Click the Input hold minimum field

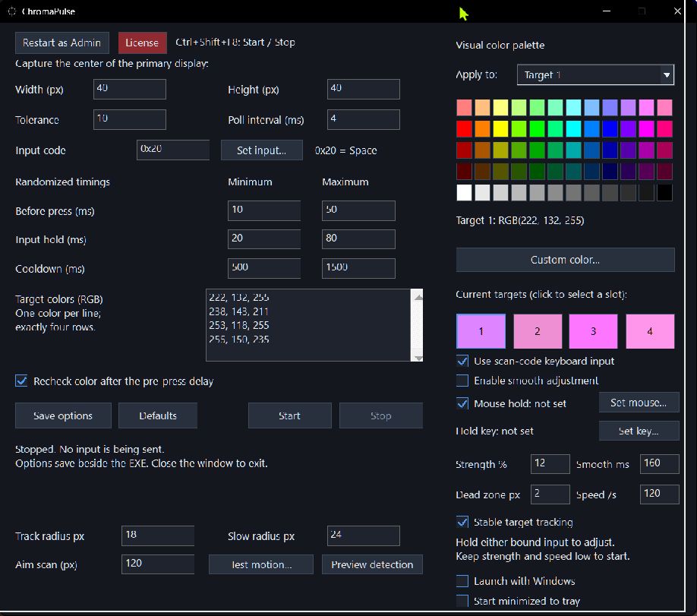click(x=264, y=239)
